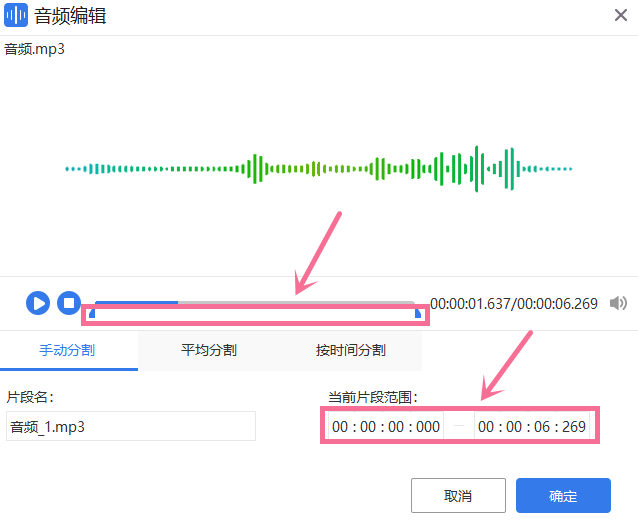Screen dimensions: 638x528
Task: Play the audio preview
Action: [x=38, y=302]
